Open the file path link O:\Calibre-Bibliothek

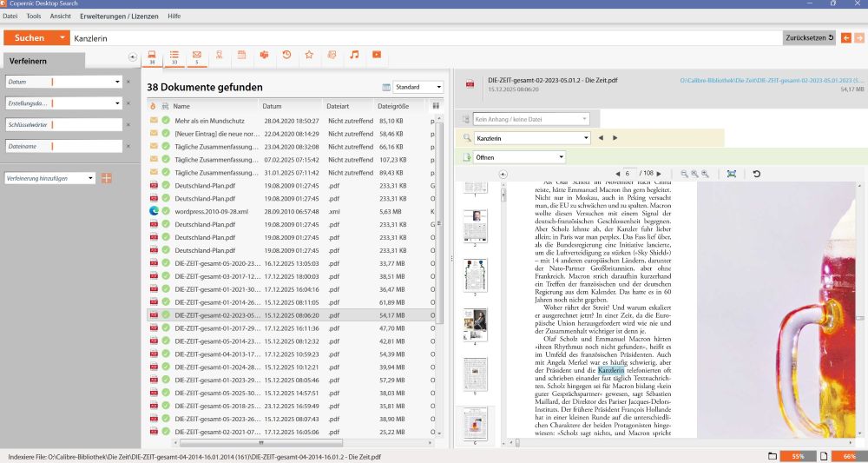click(771, 80)
